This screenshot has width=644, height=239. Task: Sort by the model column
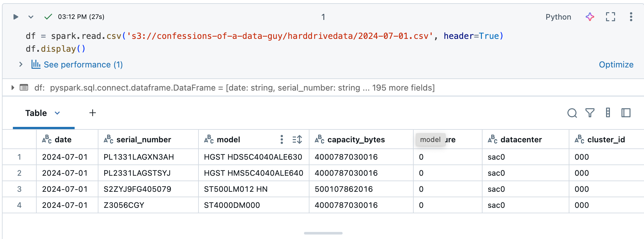(297, 139)
